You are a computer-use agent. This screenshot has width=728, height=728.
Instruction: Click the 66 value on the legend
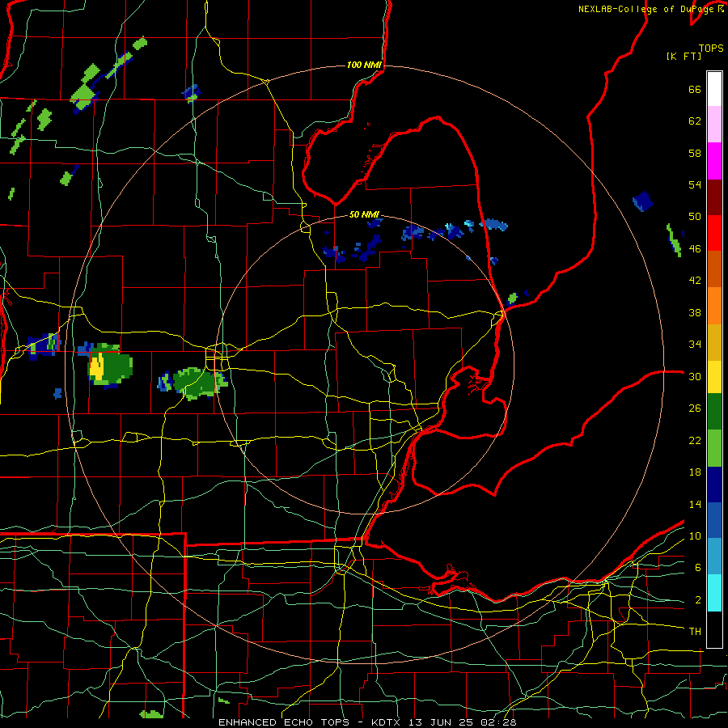695,90
